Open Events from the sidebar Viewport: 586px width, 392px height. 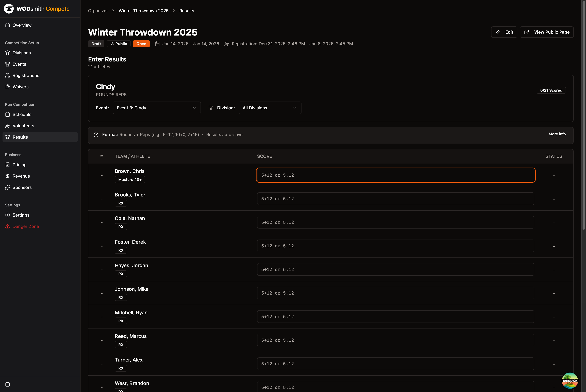40,64
